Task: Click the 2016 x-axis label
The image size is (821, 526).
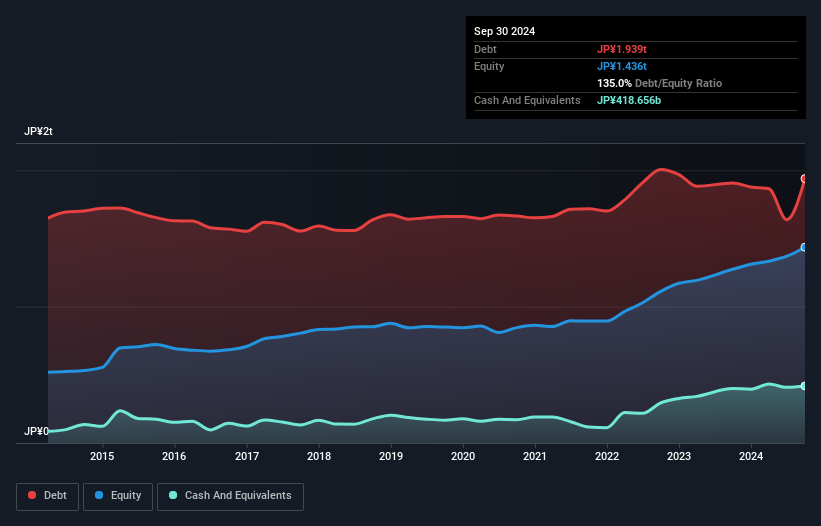Action: 174,456
